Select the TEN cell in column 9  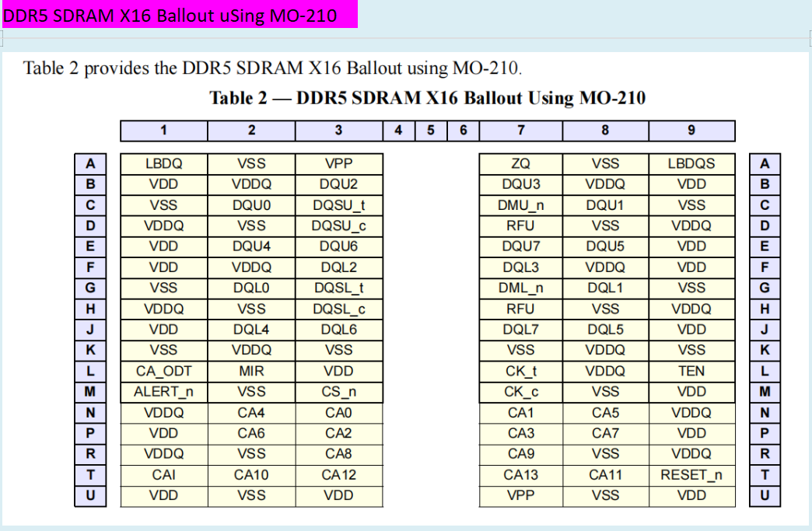[691, 371]
